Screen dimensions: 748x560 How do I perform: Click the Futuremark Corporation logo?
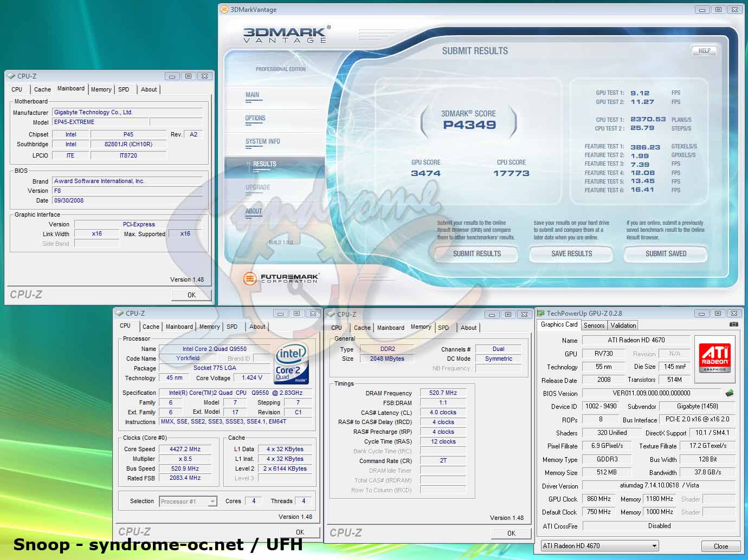(281, 278)
